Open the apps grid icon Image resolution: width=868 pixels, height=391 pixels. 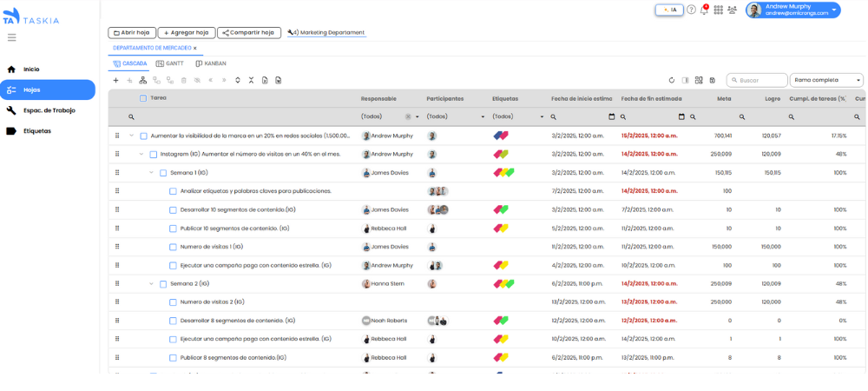[718, 10]
